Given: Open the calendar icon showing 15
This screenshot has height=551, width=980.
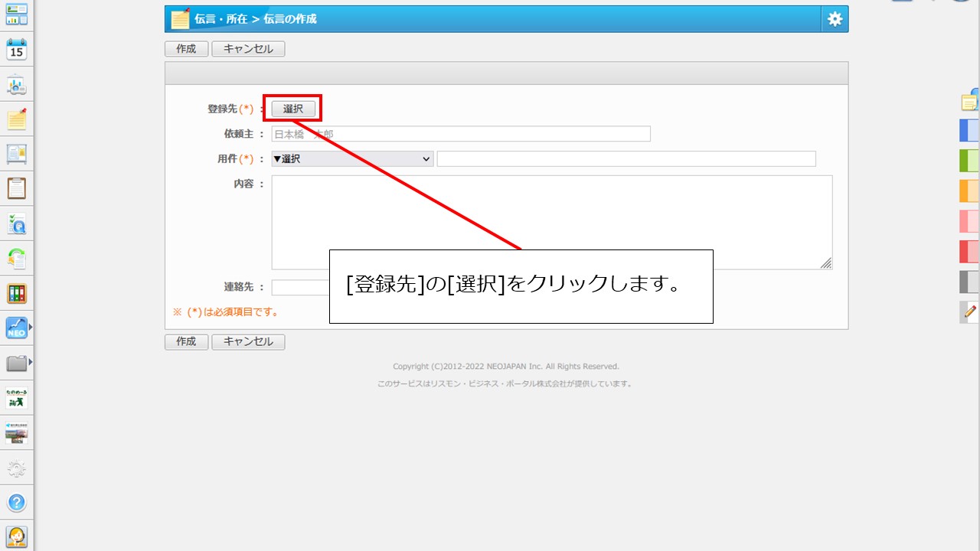Looking at the screenshot, I should (x=16, y=50).
